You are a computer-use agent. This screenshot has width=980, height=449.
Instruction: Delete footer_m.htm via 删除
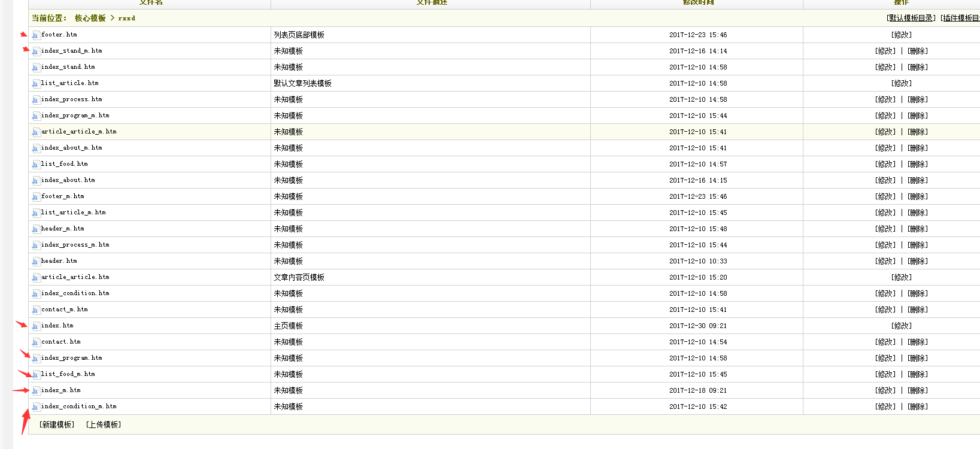pos(918,197)
